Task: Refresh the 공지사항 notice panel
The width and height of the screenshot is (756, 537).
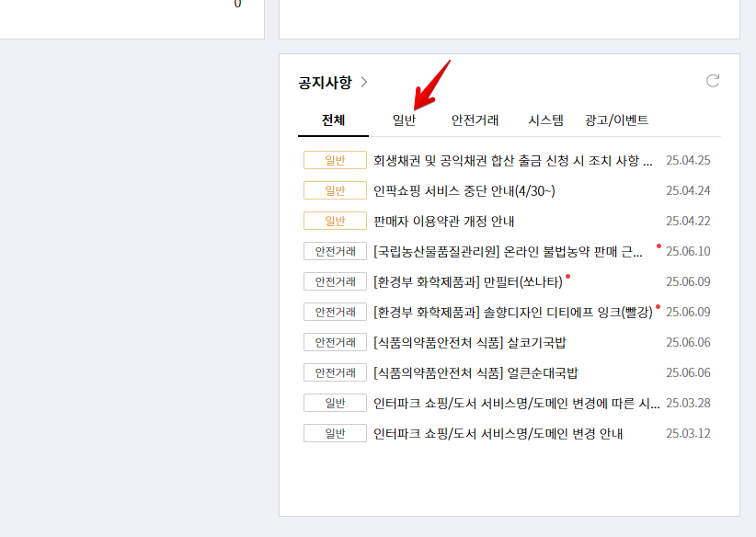Action: (x=713, y=81)
